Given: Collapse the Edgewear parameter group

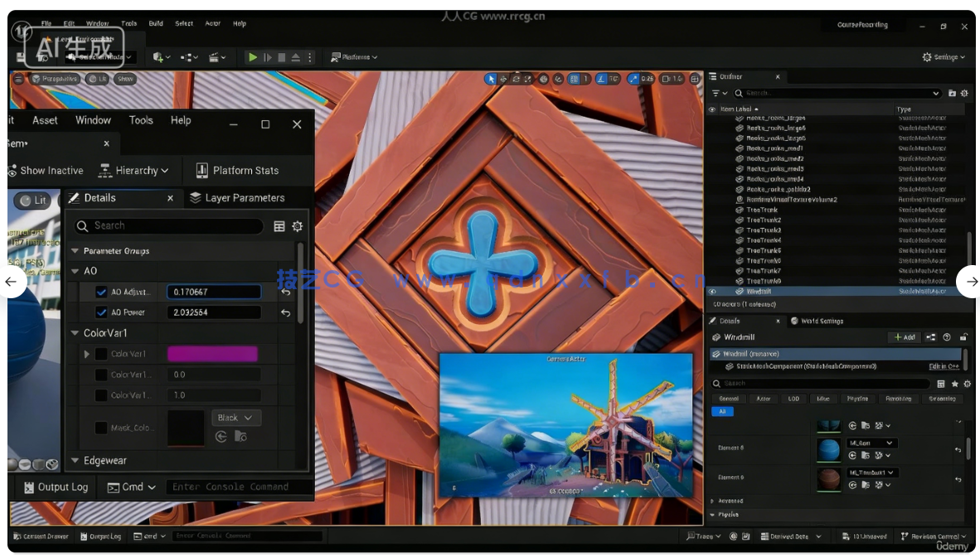Looking at the screenshot, I should [x=75, y=460].
